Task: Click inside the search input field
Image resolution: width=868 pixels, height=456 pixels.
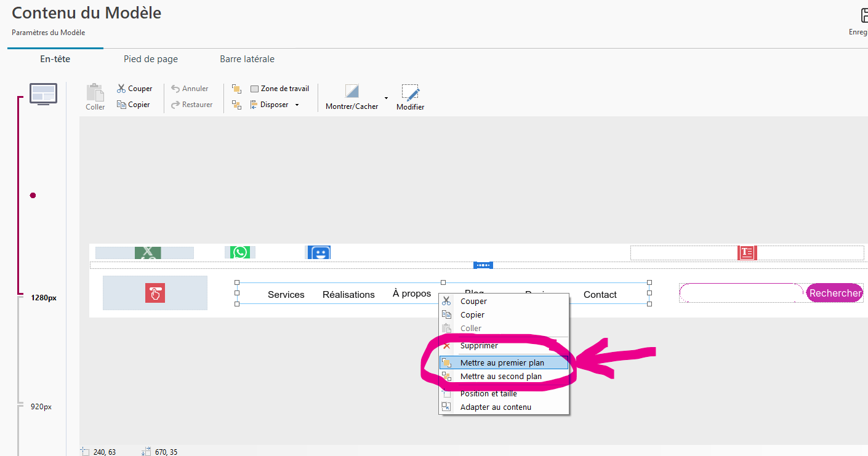Action: tap(741, 293)
